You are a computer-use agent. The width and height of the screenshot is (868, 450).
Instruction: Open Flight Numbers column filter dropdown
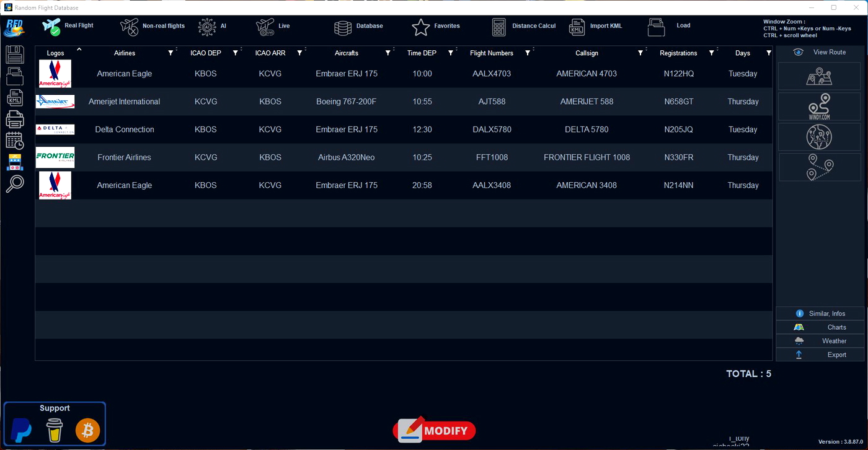528,53
